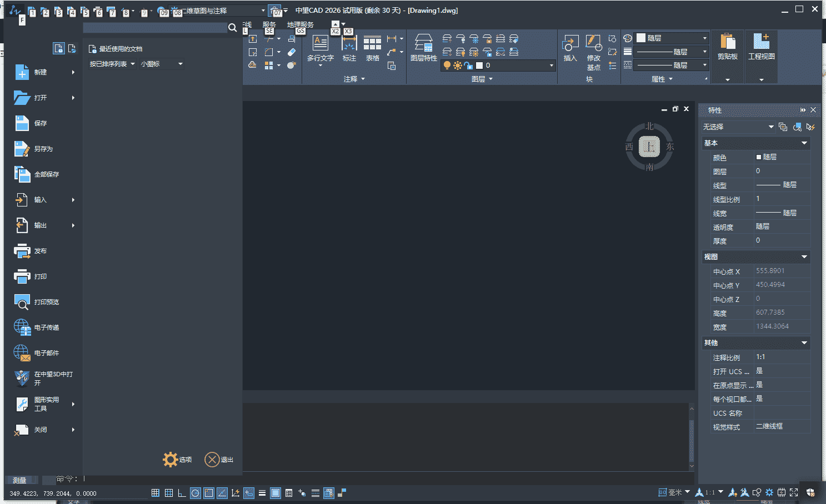Click the 插入 block insert icon

(x=570, y=43)
